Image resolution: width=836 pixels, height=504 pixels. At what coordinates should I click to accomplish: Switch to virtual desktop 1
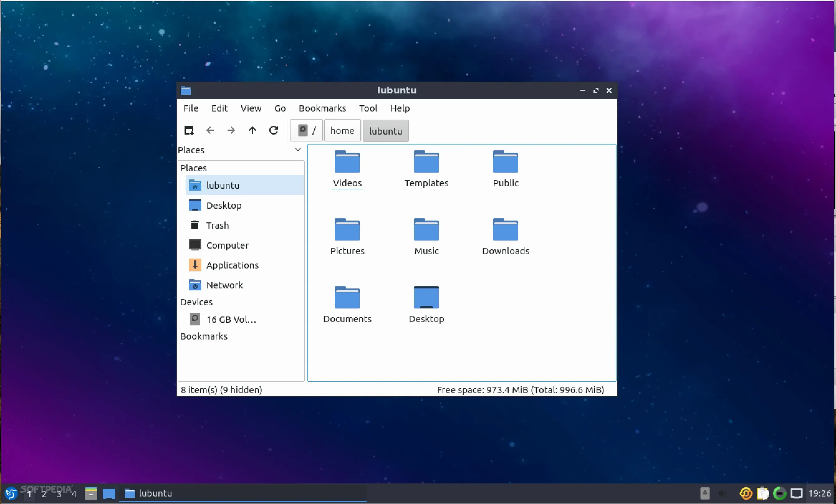click(29, 494)
